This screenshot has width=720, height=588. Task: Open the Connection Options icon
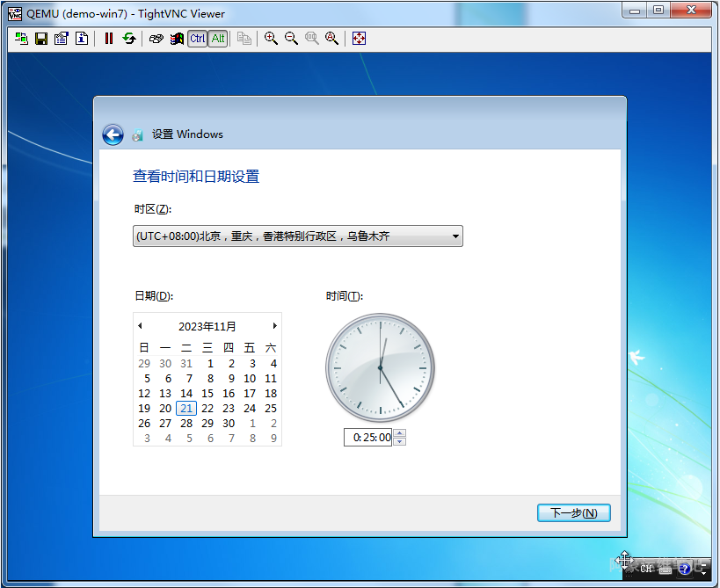point(61,39)
